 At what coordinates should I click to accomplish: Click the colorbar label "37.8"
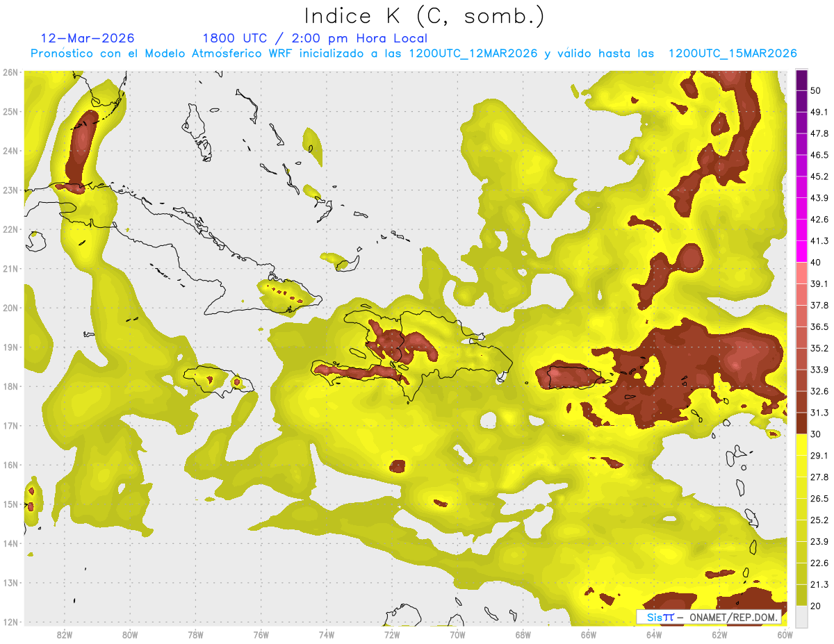click(819, 306)
